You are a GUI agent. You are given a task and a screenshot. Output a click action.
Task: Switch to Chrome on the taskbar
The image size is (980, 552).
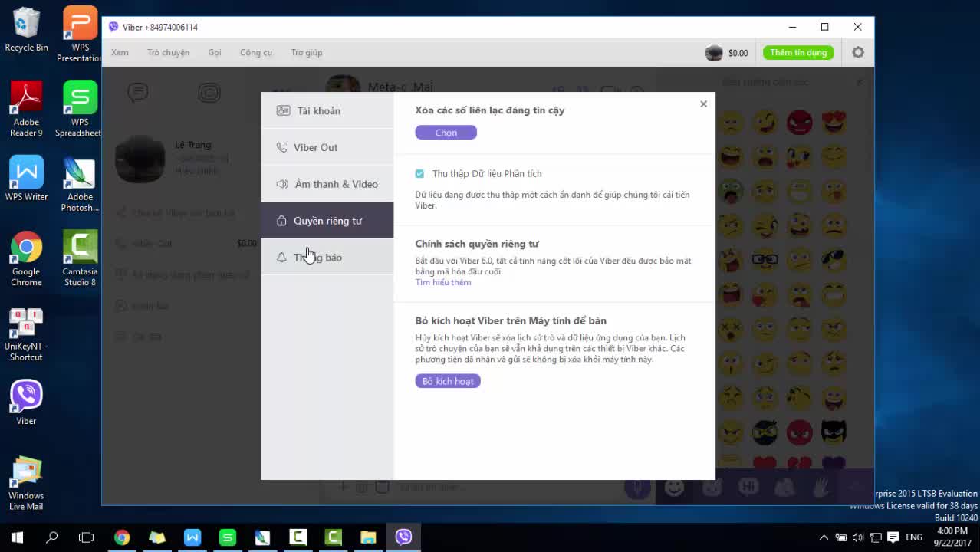pyautogui.click(x=122, y=537)
